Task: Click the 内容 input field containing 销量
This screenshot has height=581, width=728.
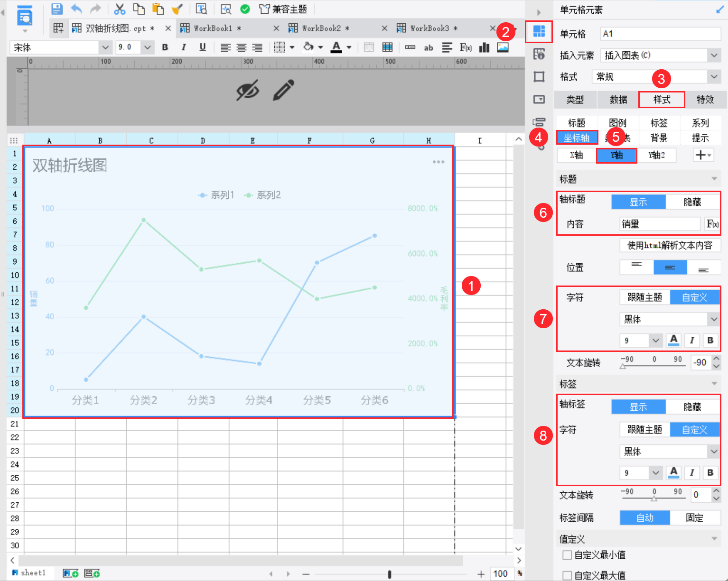Action: pos(660,224)
